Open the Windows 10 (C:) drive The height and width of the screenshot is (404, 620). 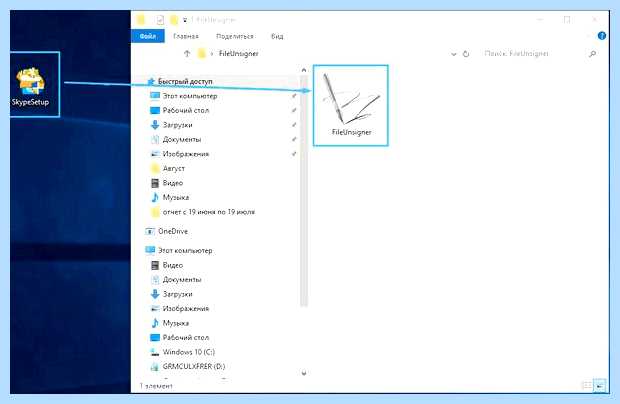[182, 352]
